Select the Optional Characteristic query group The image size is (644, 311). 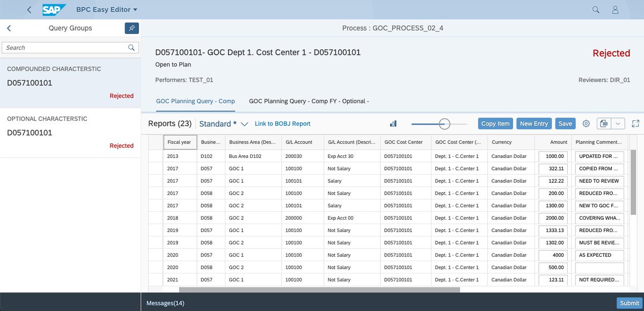click(x=70, y=133)
